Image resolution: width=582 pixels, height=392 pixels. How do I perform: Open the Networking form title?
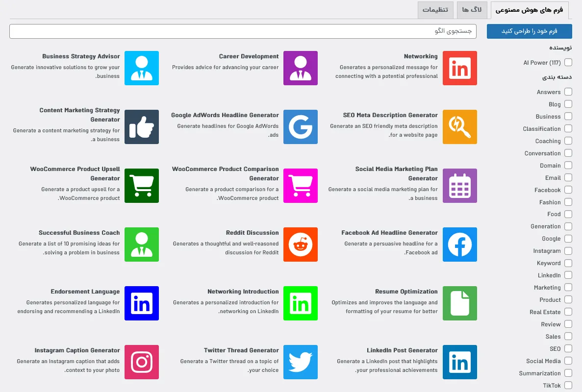pos(421,56)
